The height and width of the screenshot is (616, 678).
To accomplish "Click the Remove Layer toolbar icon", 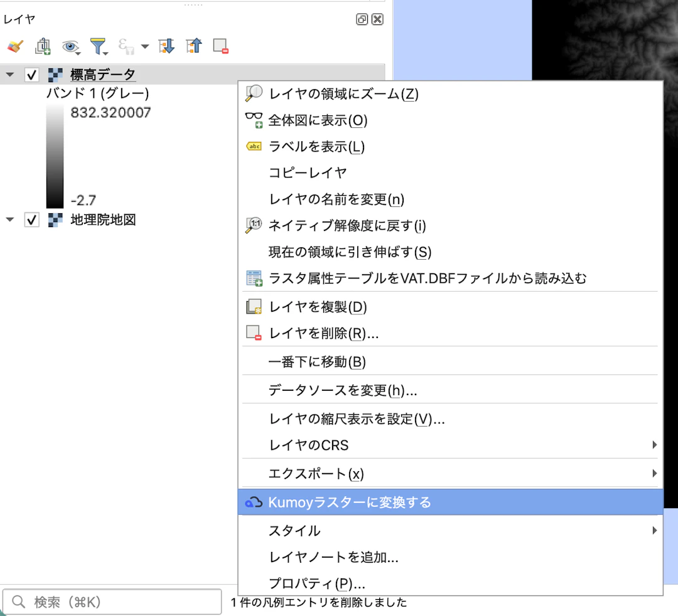I will pyautogui.click(x=220, y=46).
